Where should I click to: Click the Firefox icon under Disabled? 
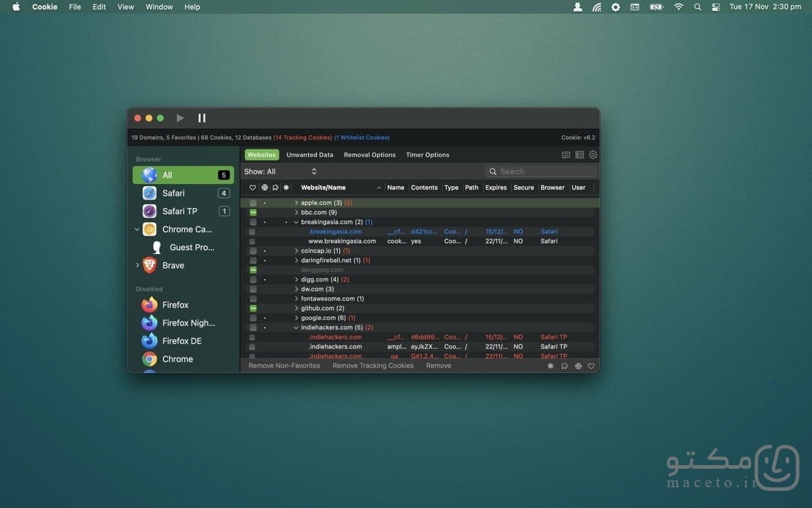tap(150, 305)
